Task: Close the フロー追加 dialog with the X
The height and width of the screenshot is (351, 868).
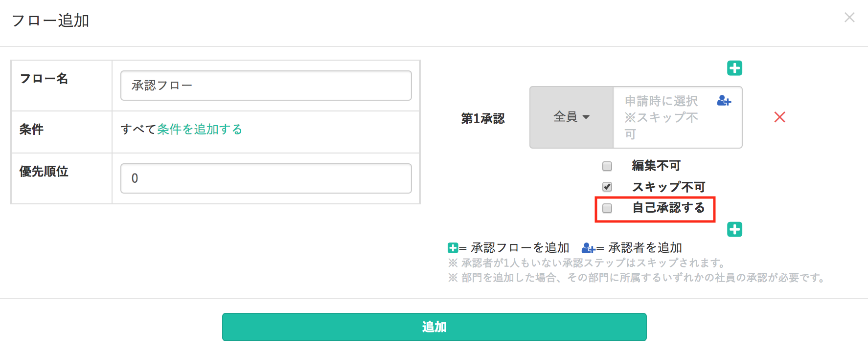Action: point(849,18)
